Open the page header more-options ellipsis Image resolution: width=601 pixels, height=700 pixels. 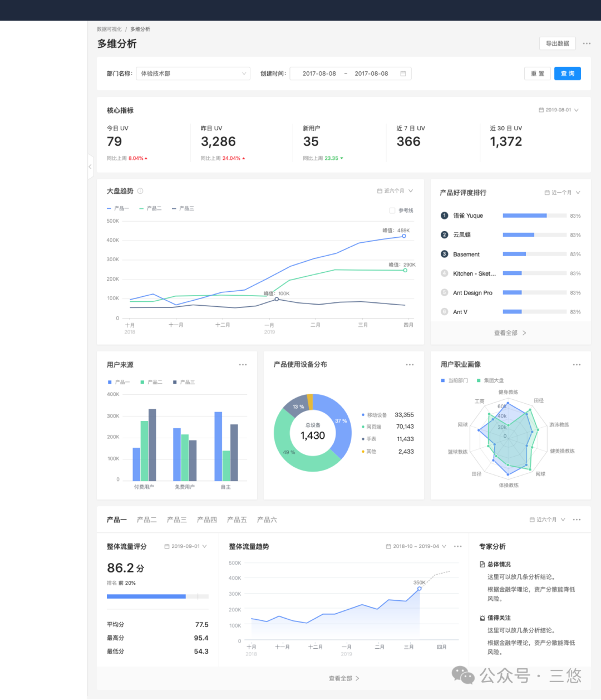pos(587,43)
